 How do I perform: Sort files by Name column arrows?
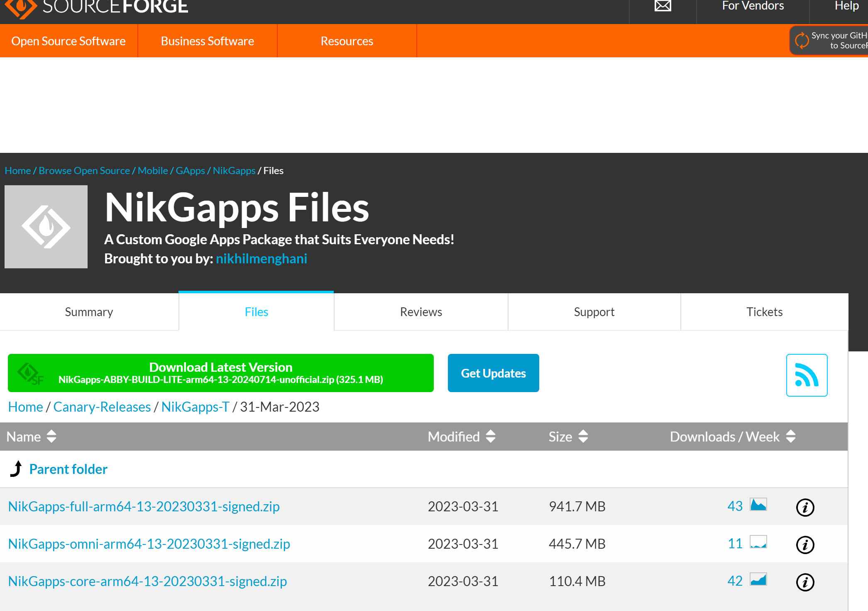51,437
